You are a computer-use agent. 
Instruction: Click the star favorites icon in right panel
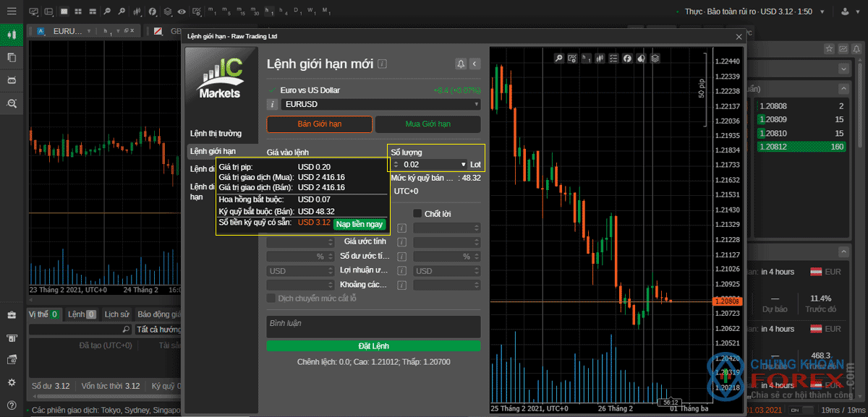tap(830, 48)
